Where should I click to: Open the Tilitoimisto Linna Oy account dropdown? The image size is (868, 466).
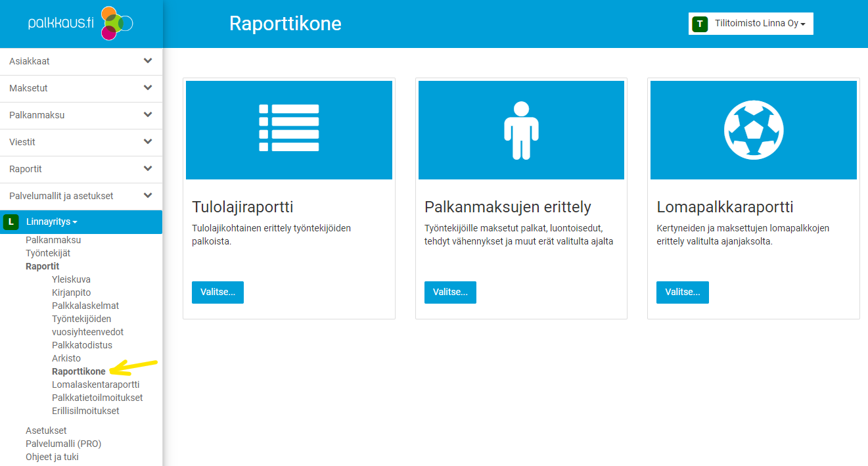[751, 24]
